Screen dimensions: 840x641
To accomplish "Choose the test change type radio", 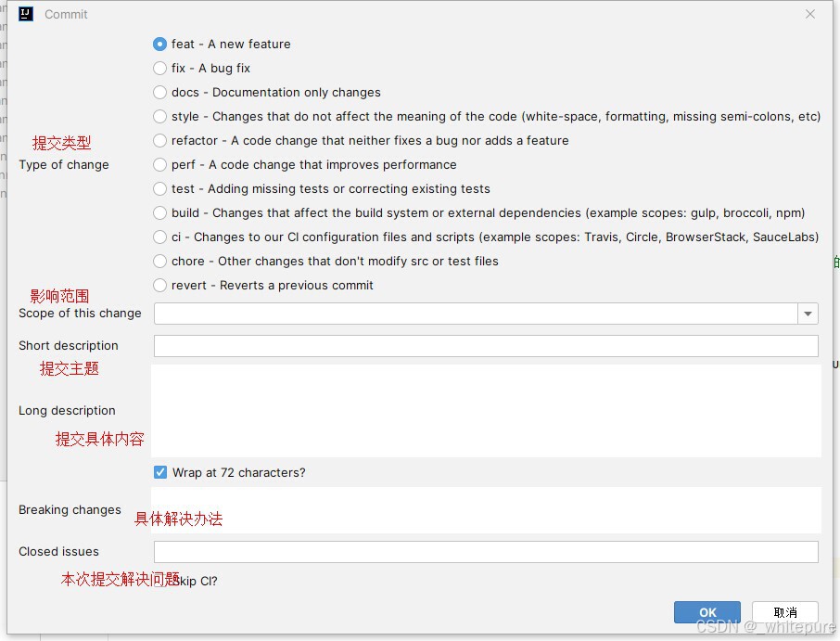I will point(159,188).
